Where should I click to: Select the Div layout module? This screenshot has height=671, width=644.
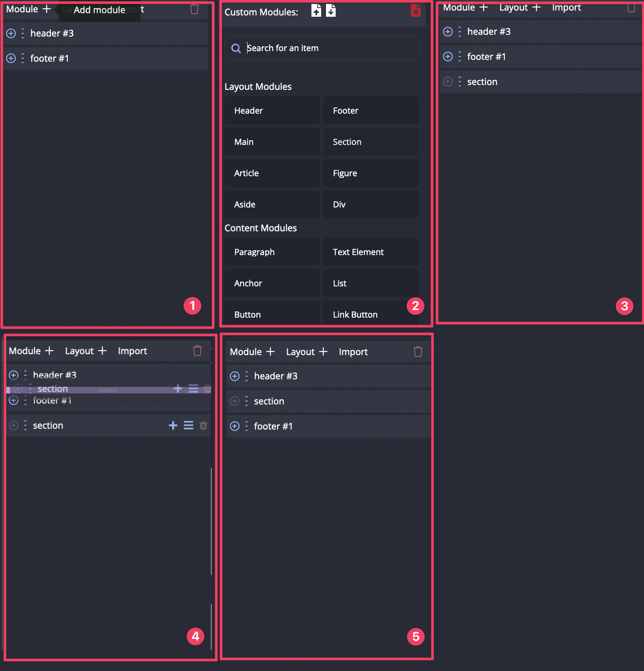tap(370, 204)
